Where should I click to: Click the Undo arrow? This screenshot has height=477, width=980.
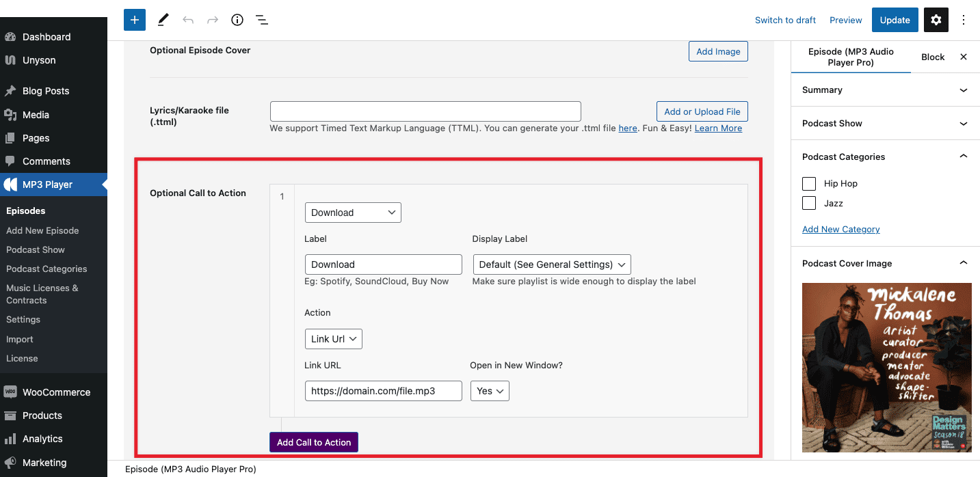click(187, 20)
